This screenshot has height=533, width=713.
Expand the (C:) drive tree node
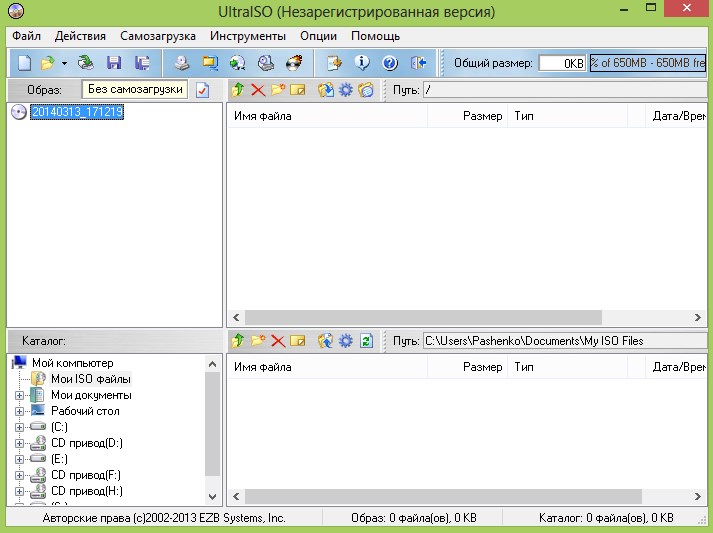[19, 427]
